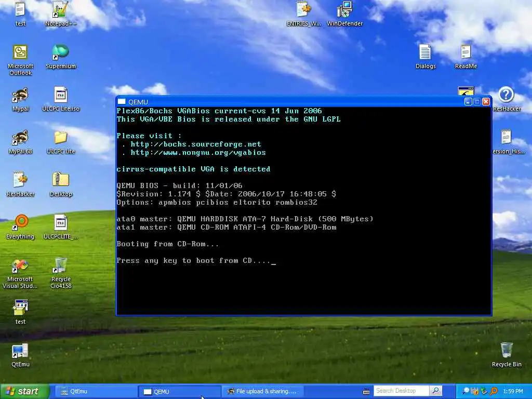The height and width of the screenshot is (399, 532).
Task: Click the desktop search magnifier tray icon
Action: [465, 391]
